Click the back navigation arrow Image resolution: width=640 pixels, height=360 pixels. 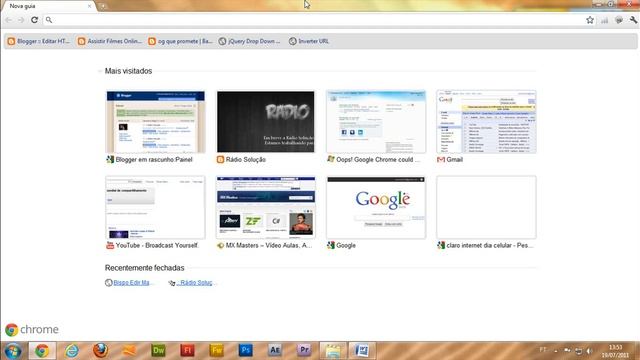(9, 20)
